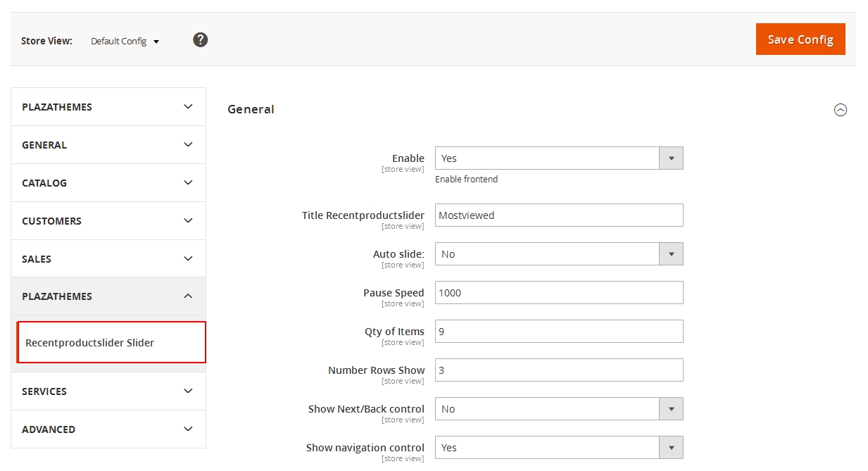
Task: Collapse the General section circle icon
Action: click(x=840, y=110)
